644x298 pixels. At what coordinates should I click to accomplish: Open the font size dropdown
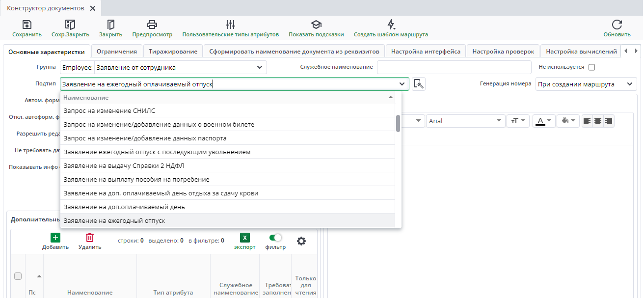click(517, 121)
